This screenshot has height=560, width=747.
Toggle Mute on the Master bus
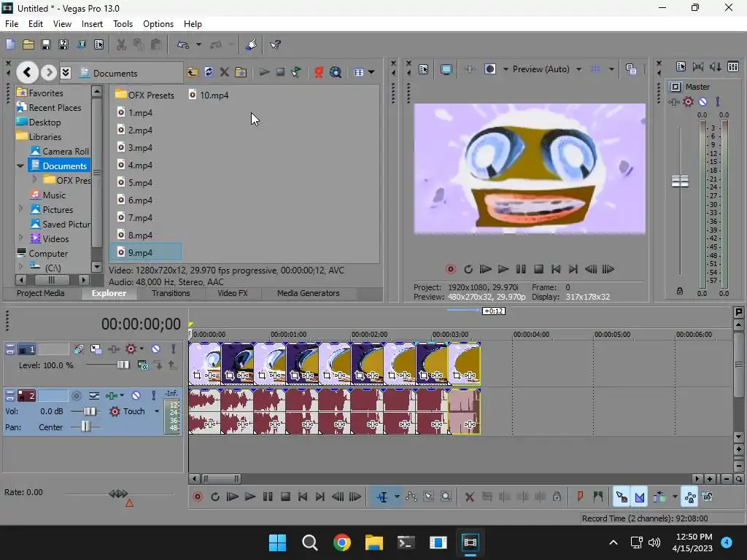[x=703, y=101]
